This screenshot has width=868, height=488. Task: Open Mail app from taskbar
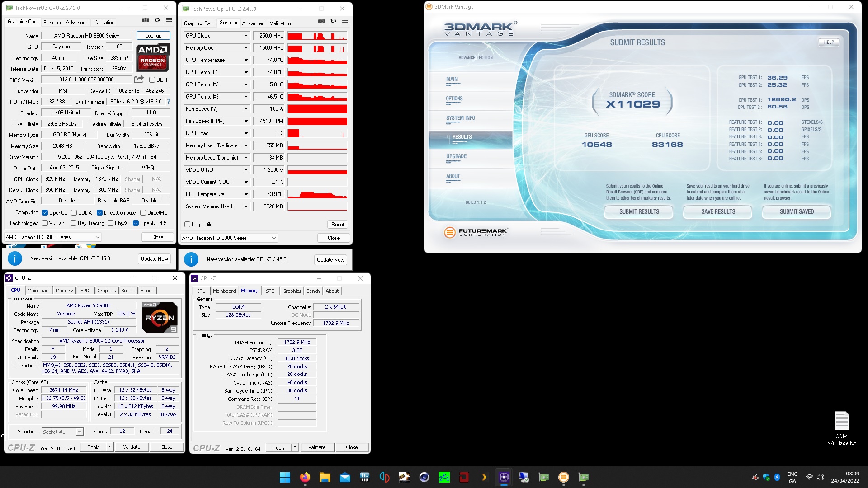pyautogui.click(x=344, y=477)
